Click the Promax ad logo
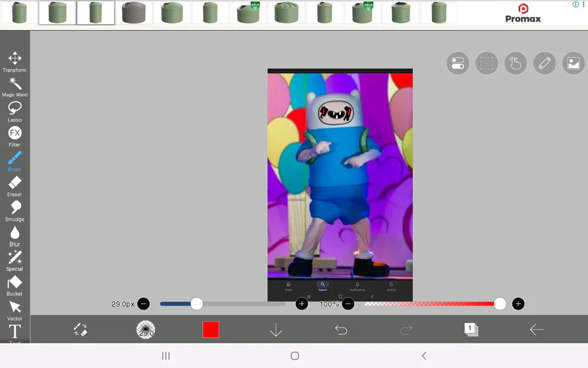Image resolution: width=588 pixels, height=368 pixels. 523,14
